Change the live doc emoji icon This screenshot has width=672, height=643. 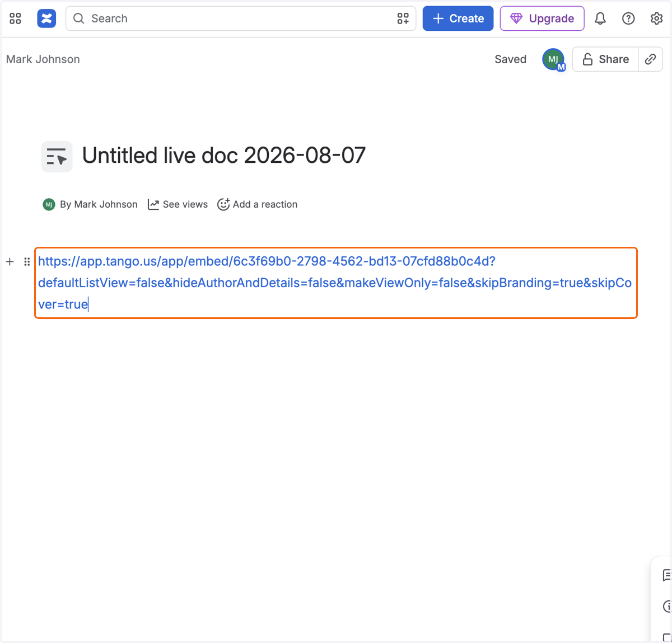click(57, 157)
